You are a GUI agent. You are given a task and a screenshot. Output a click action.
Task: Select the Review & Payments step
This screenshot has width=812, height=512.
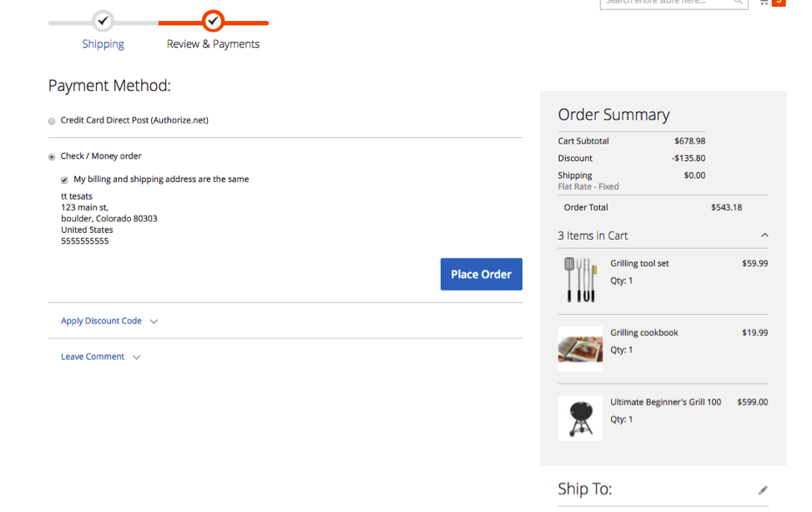click(x=214, y=43)
